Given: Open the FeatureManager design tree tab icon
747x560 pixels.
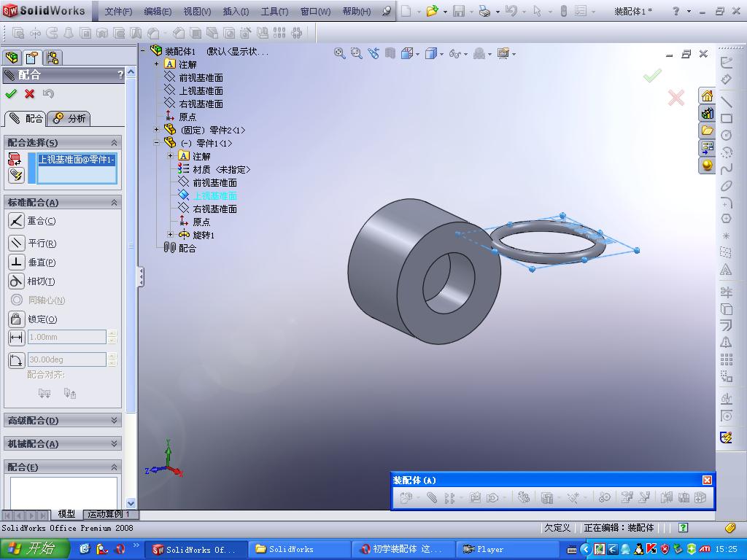Looking at the screenshot, I should (12, 58).
